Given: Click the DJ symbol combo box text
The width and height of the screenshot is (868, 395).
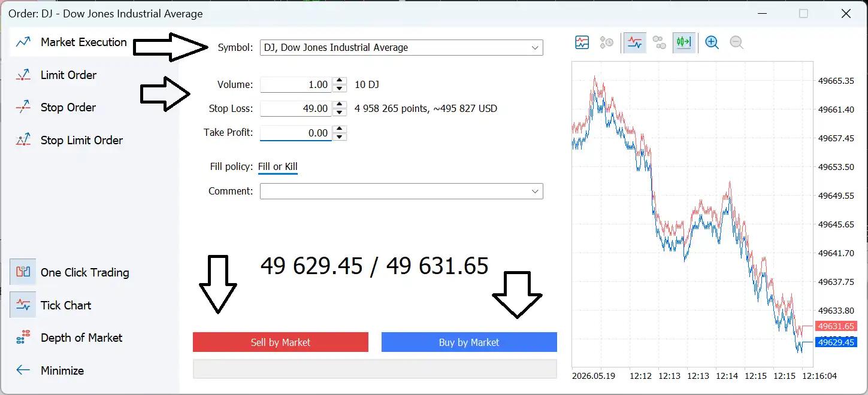Looking at the screenshot, I should point(336,47).
